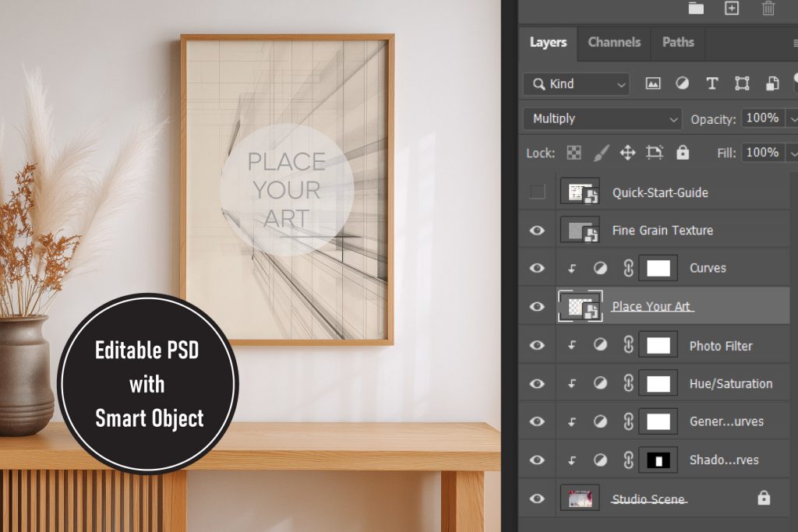
Task: Click adjustment icon of Shado...rves layer
Action: point(600,460)
